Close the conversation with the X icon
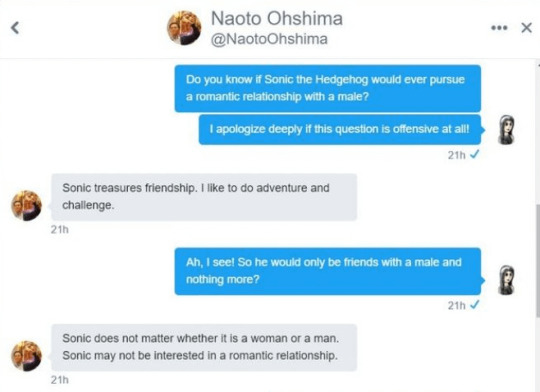 [527, 28]
